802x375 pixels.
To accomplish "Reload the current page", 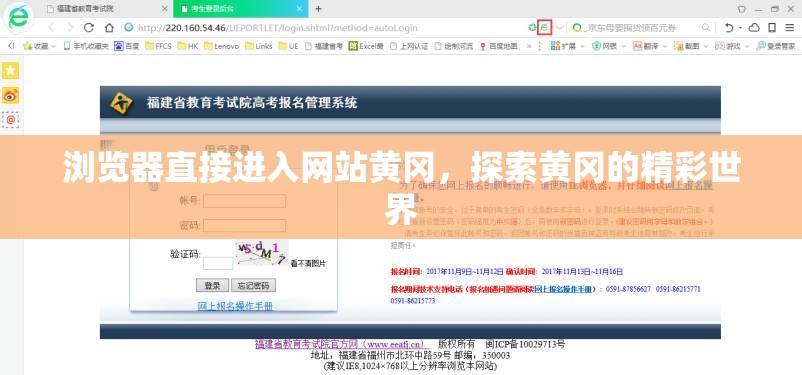I will tap(89, 28).
